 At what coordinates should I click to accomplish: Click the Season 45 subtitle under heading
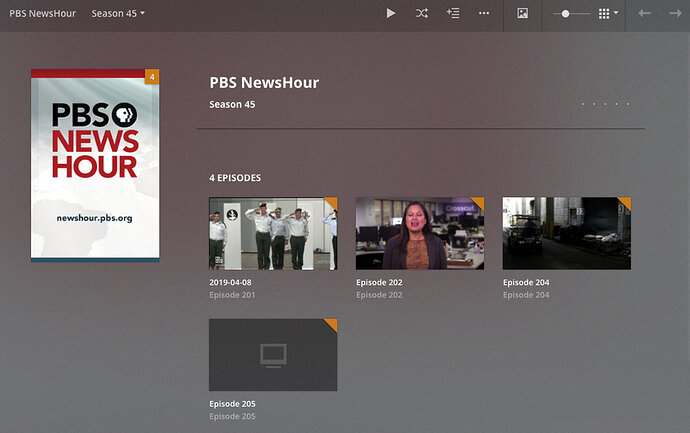[x=232, y=105]
